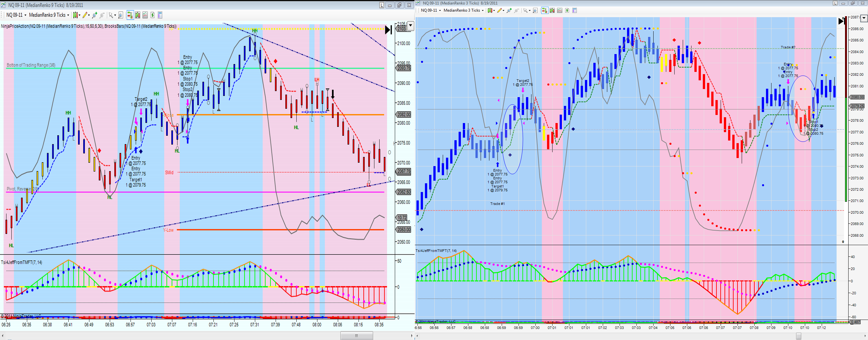The height and width of the screenshot is (340, 868).
Task: Zoom in on the 9 Ticks chart
Action: 95,15
